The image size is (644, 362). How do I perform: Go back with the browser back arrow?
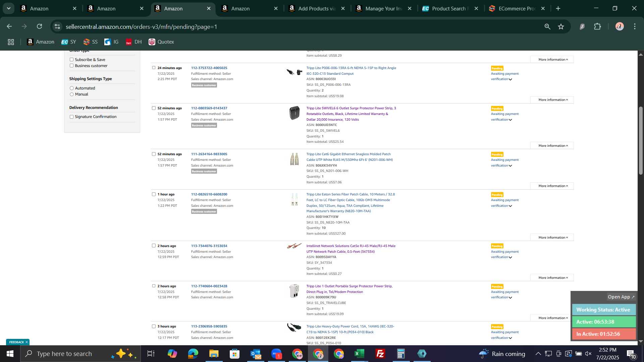(9, 26)
